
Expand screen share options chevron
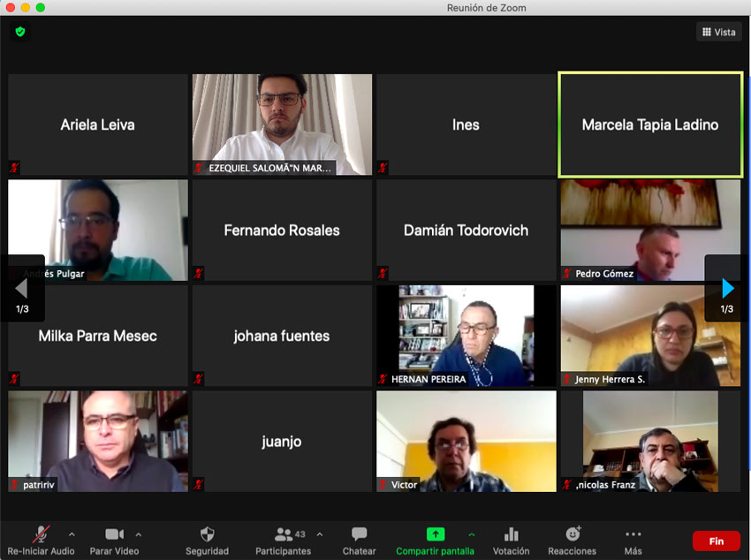471,534
